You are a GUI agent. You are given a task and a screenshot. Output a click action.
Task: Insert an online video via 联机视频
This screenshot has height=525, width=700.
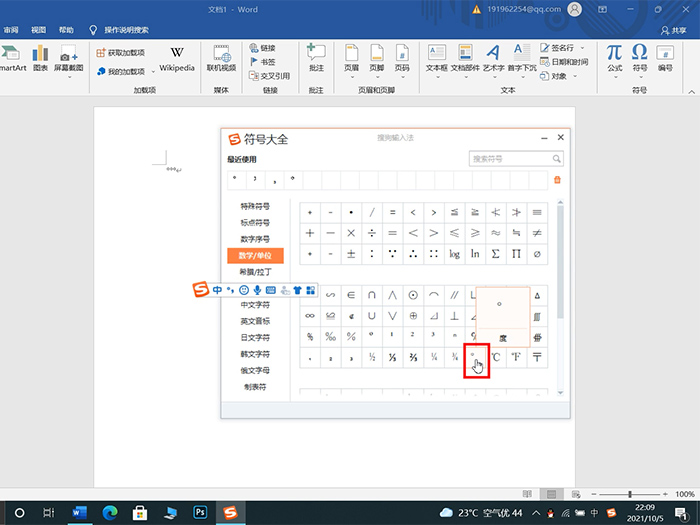(x=221, y=58)
